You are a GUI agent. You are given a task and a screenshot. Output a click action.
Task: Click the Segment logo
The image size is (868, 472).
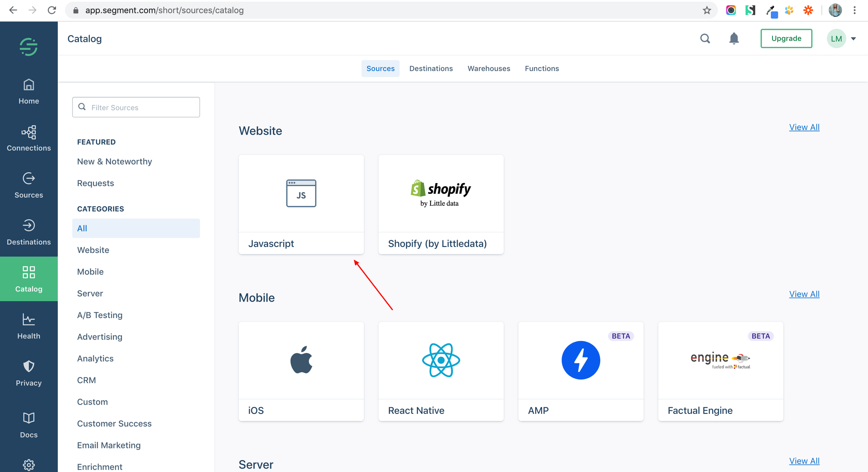(x=28, y=46)
